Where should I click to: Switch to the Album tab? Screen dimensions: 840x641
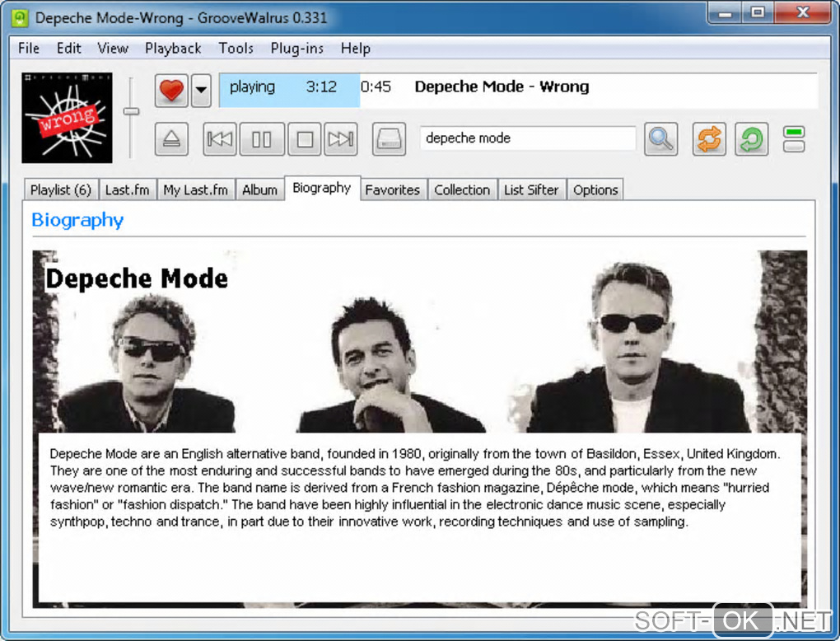tap(259, 189)
